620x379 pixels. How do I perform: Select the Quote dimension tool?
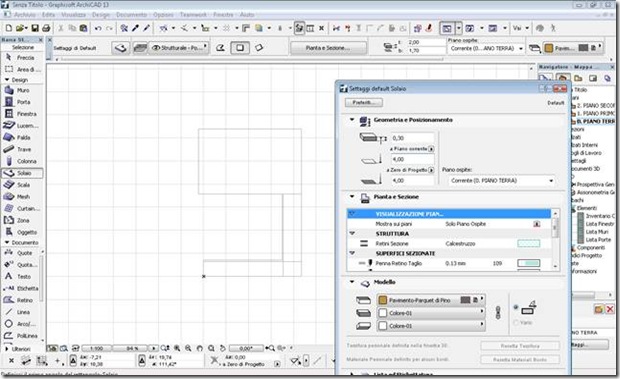pyautogui.click(x=21, y=253)
